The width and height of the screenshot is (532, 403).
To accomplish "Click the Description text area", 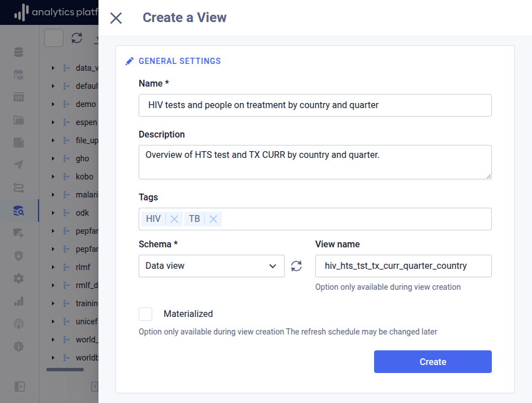I will tap(315, 162).
